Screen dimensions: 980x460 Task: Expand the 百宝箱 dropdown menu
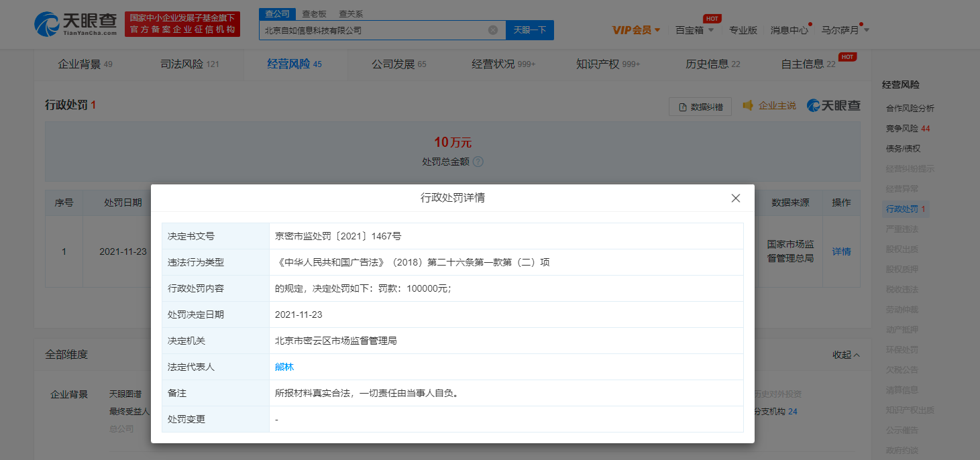[694, 30]
